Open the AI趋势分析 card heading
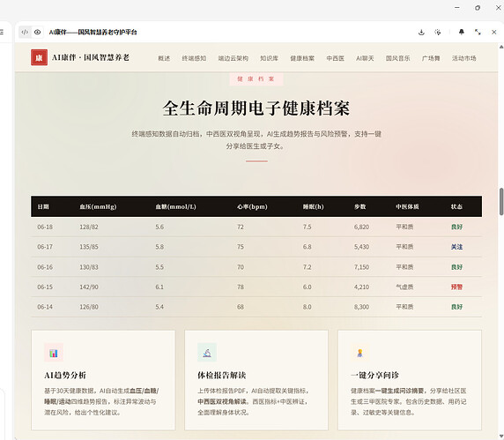The width and height of the screenshot is (504, 440). (x=65, y=375)
